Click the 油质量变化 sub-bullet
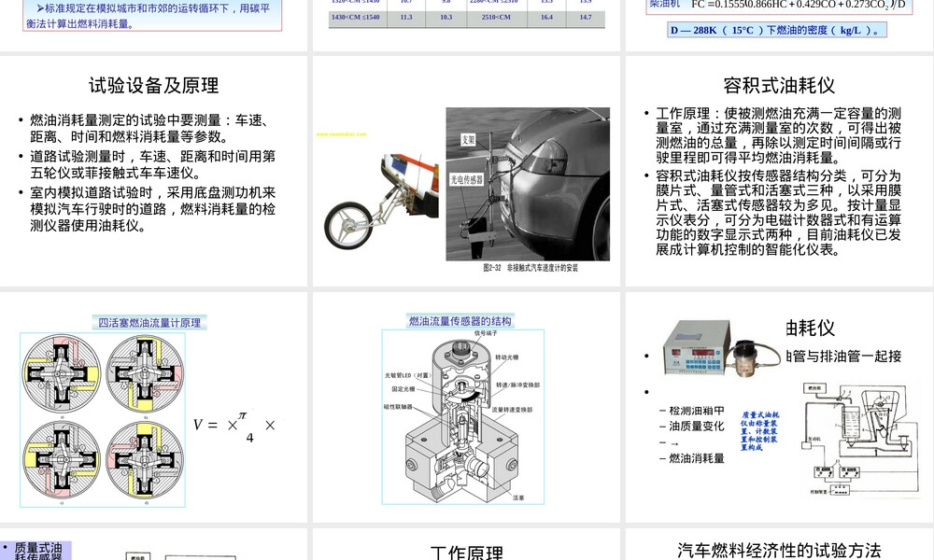 [697, 427]
